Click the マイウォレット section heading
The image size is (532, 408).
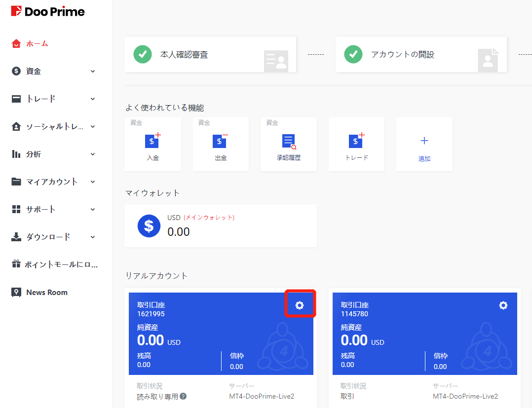tap(152, 193)
